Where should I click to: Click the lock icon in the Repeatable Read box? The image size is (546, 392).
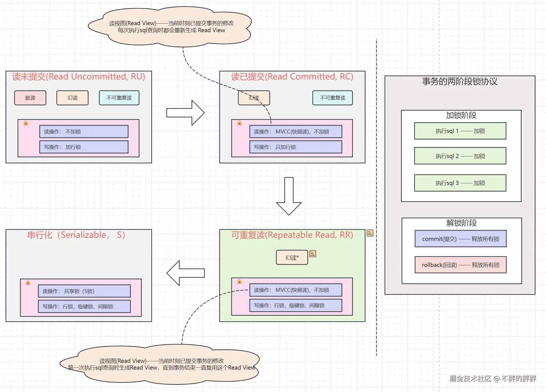pyautogui.click(x=239, y=281)
